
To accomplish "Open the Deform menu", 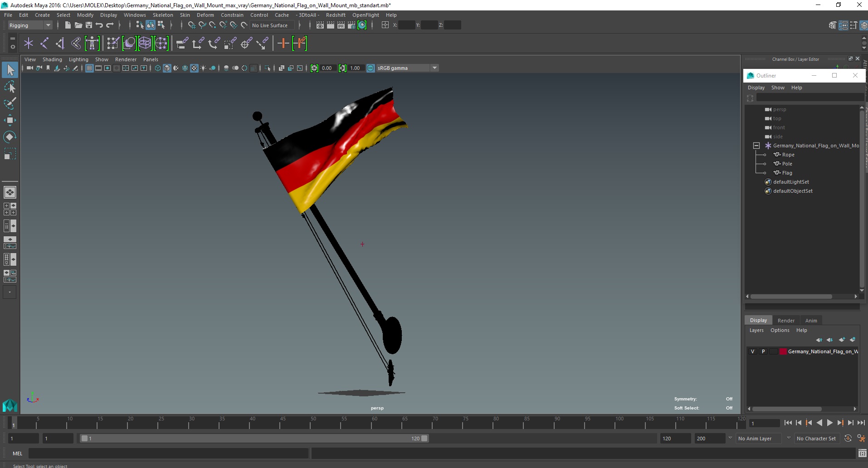I will coord(205,15).
